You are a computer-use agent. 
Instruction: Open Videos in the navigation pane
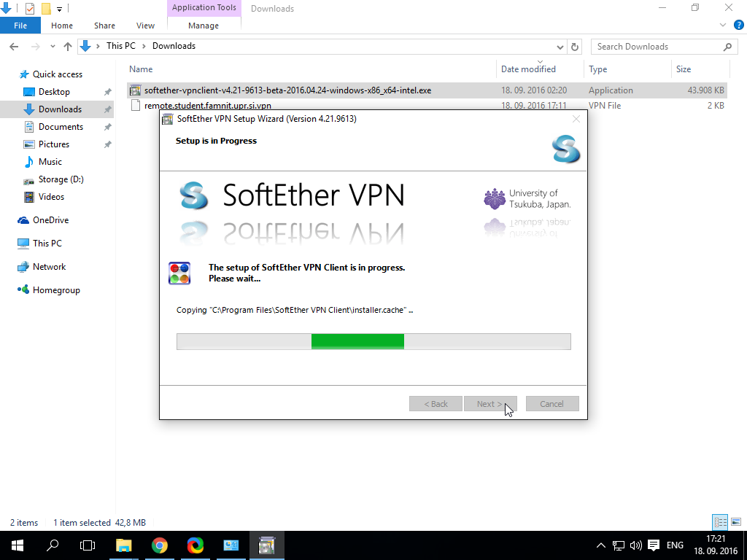click(51, 197)
